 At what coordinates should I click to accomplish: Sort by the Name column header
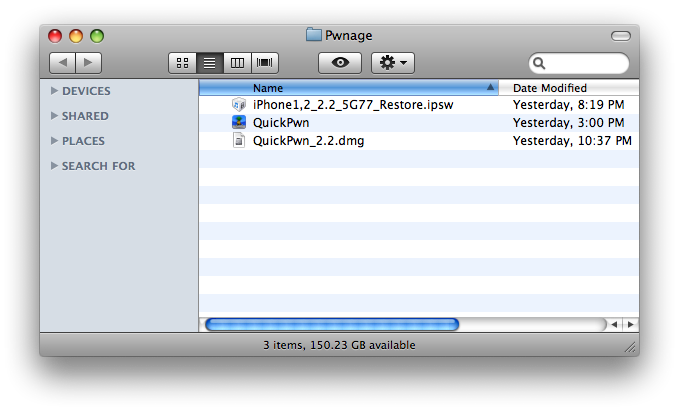(x=350, y=88)
